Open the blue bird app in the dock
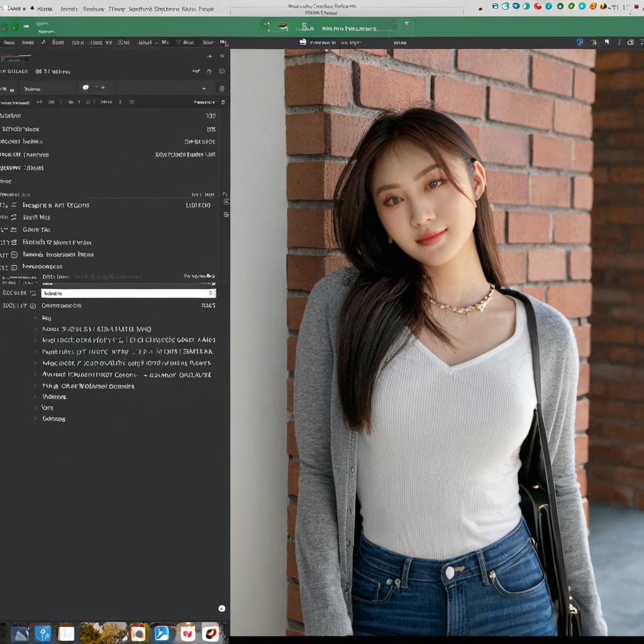This screenshot has height=644, width=644. coord(162,633)
